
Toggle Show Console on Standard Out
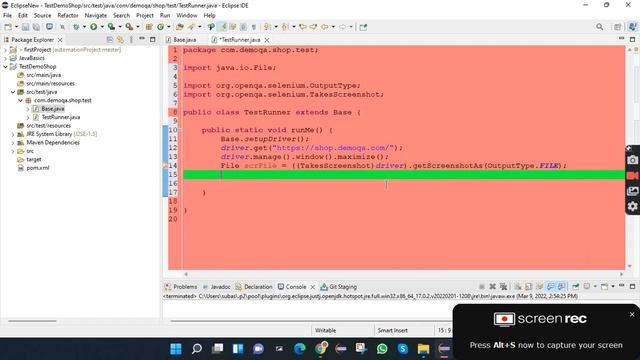coord(551,287)
